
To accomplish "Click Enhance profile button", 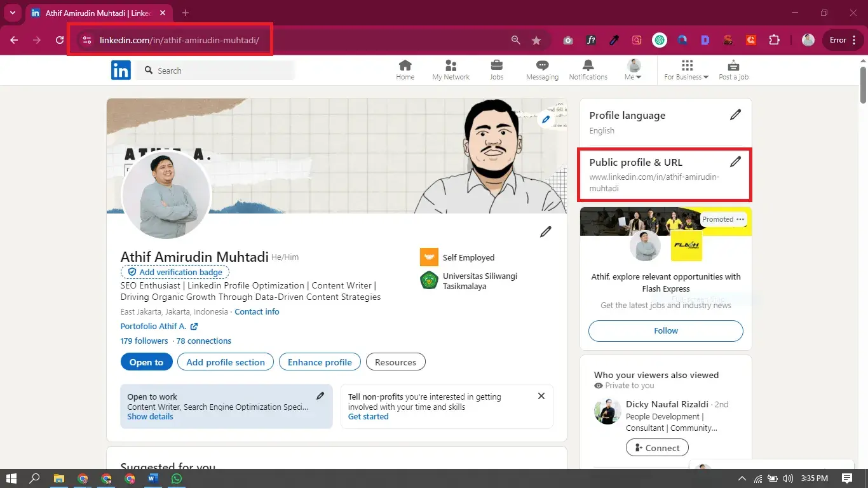I will (320, 362).
